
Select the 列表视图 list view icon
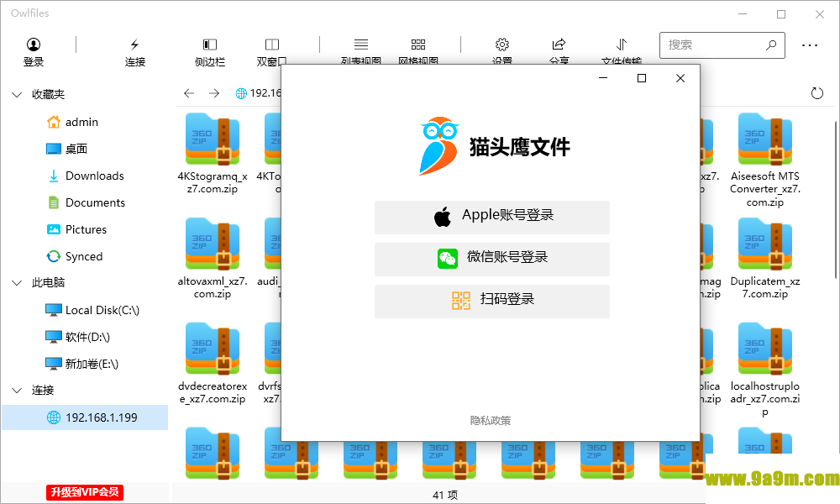coord(361,45)
